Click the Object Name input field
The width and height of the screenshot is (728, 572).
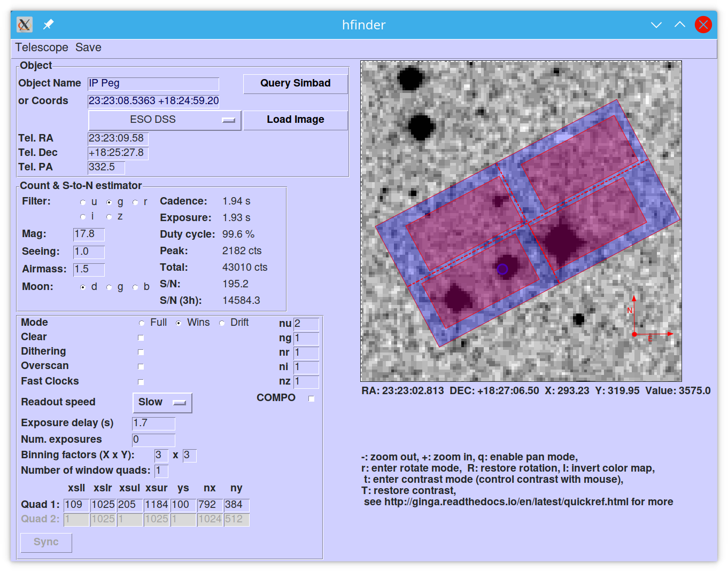point(153,84)
